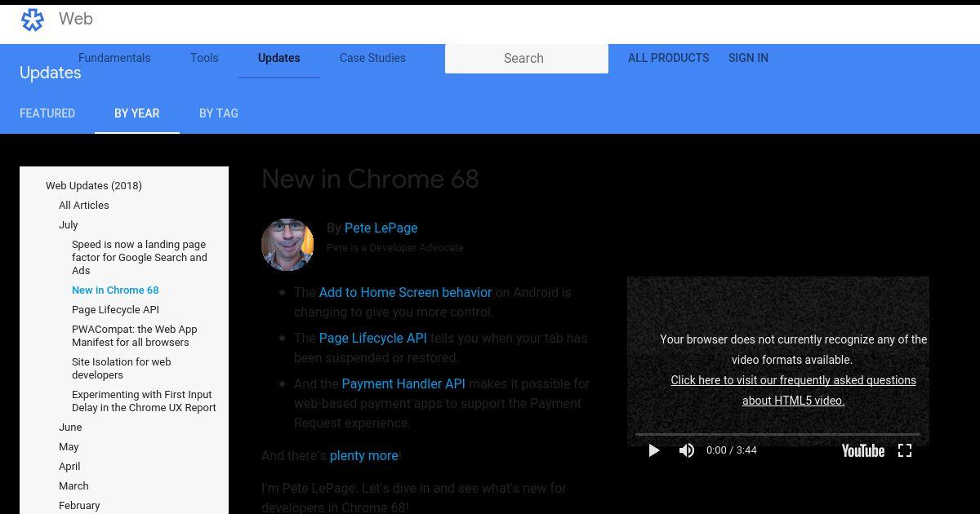
Task: Open the Tools nav tab
Action: point(204,58)
